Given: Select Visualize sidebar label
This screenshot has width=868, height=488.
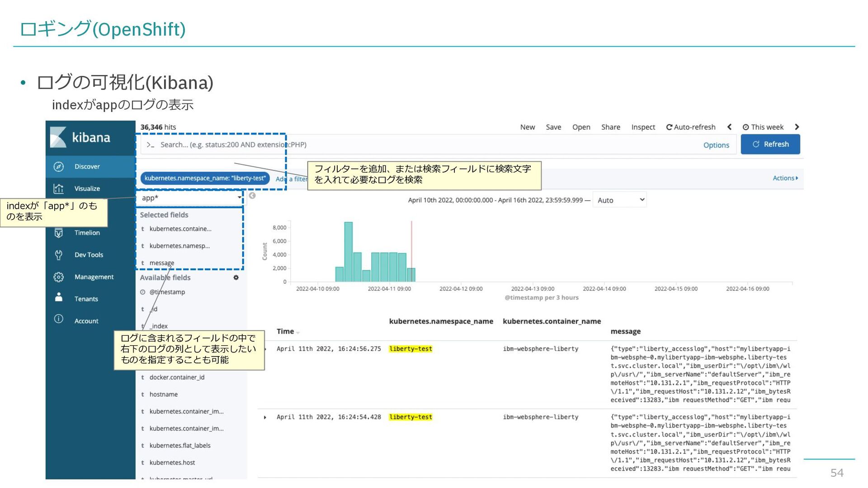Looking at the screenshot, I should pos(87,189).
